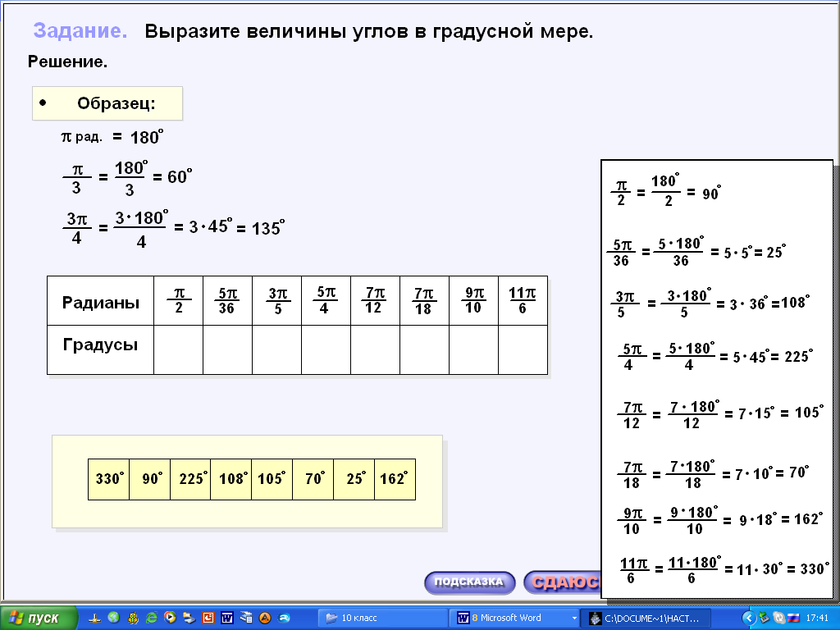Click the hint line ending in 70°

714,473
